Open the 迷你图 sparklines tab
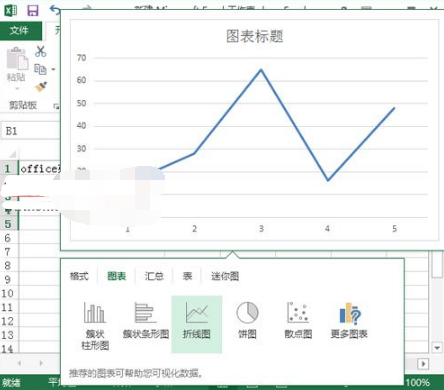The height and width of the screenshot is (390, 444). point(225,276)
